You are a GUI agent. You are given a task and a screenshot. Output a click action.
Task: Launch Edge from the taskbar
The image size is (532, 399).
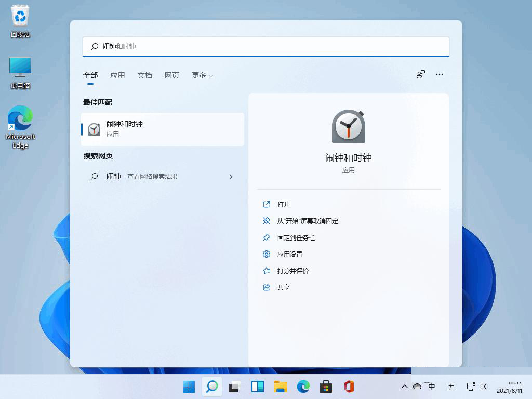tap(303, 387)
